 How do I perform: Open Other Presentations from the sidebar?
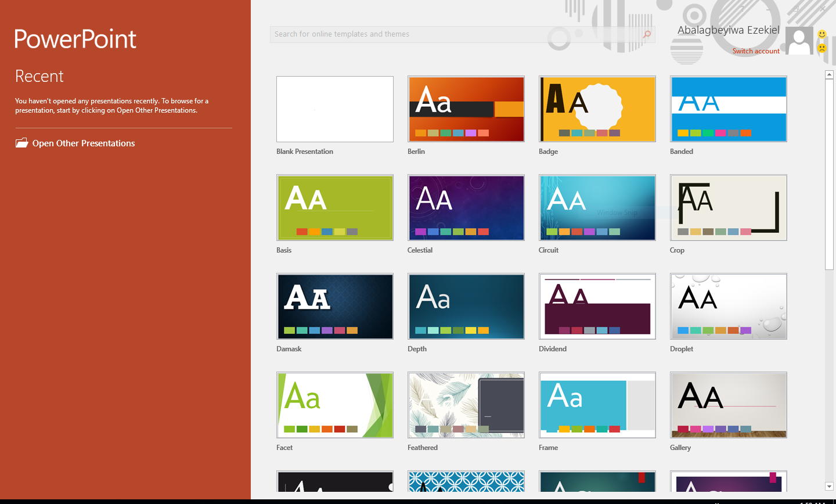75,143
